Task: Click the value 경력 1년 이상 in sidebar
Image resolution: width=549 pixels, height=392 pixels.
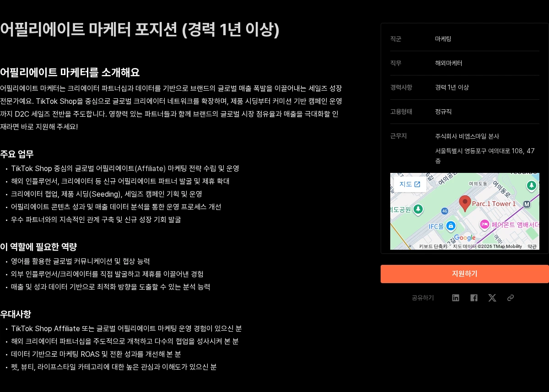Action: (452, 87)
